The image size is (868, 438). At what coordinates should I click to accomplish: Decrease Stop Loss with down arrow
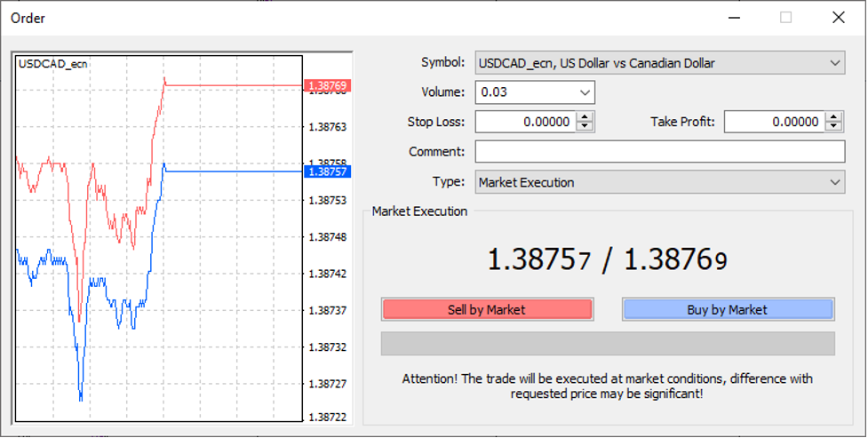point(585,126)
